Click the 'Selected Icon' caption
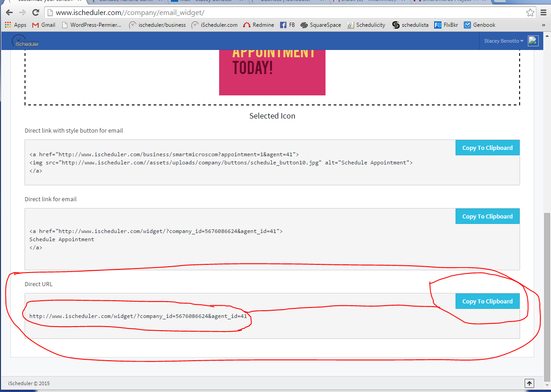Screen dimensions: 551x392 pyautogui.click(x=272, y=116)
